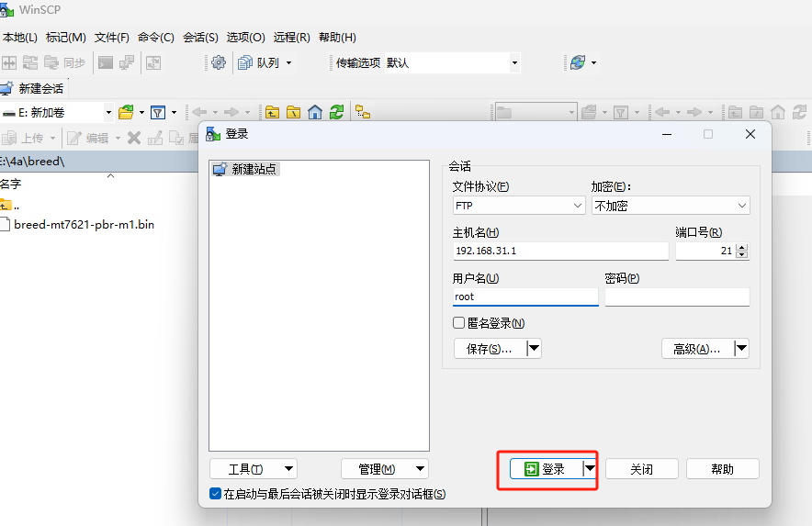Click the local refresh icon
The image size is (812, 526).
pyautogui.click(x=336, y=112)
